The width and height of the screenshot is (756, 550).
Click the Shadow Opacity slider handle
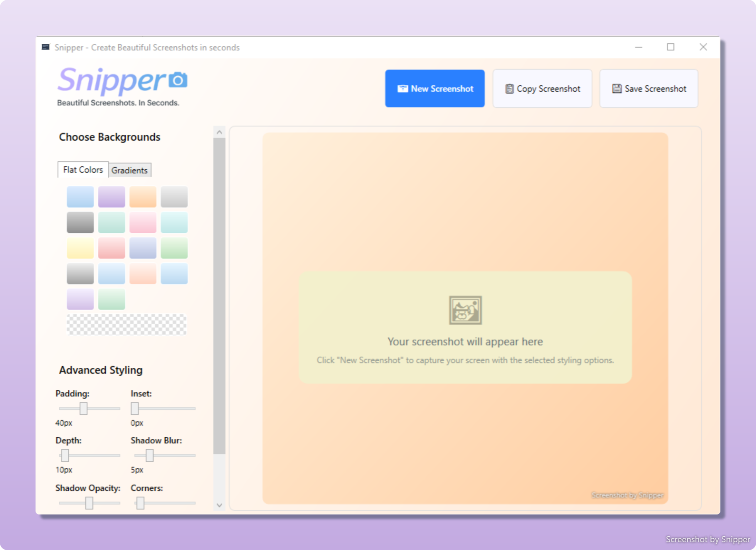89,503
